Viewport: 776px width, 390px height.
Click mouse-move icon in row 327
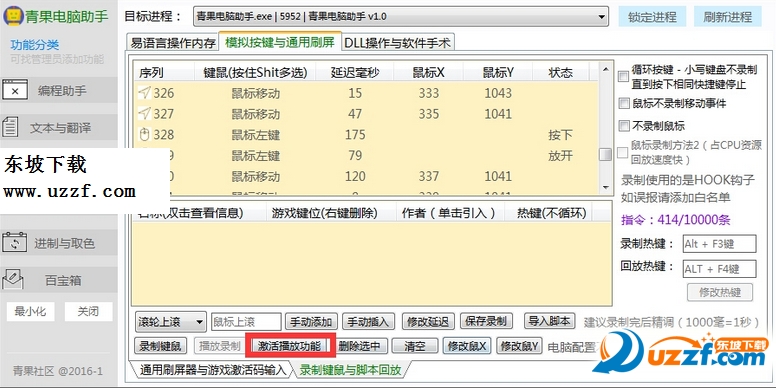tap(144, 113)
